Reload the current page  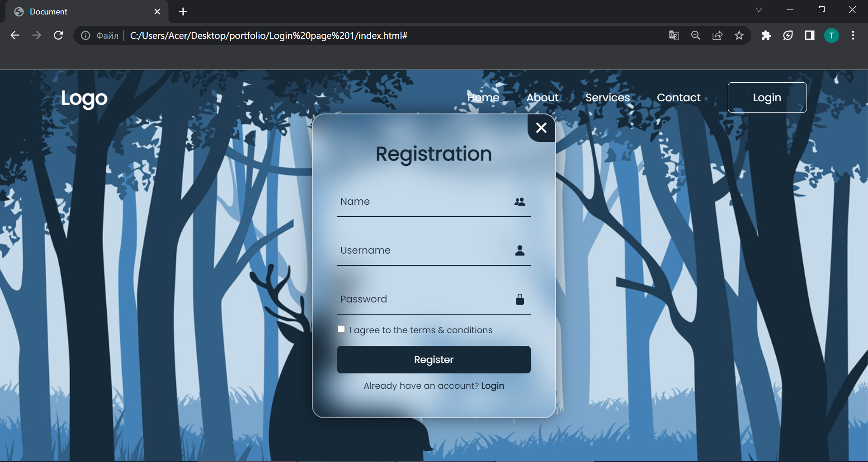pyautogui.click(x=58, y=35)
